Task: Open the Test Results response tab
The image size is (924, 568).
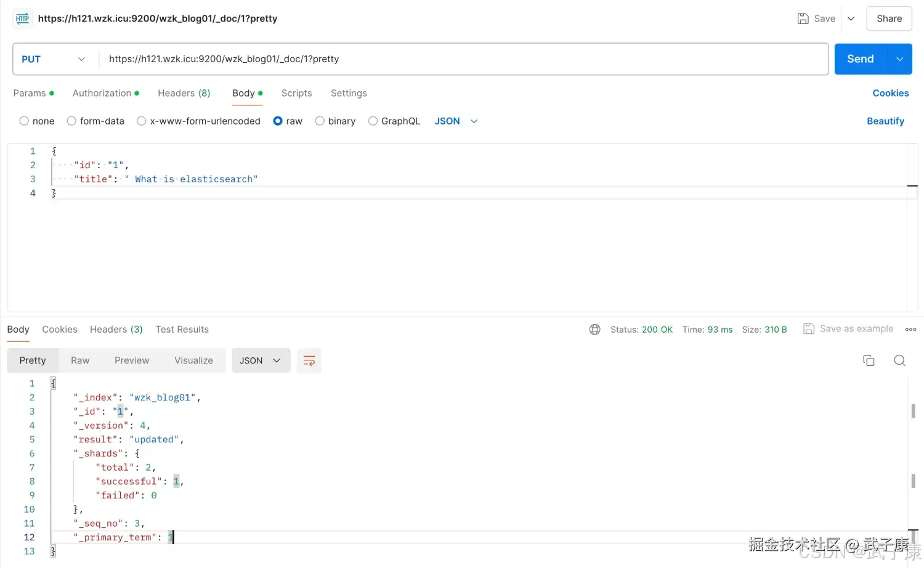Action: point(182,330)
